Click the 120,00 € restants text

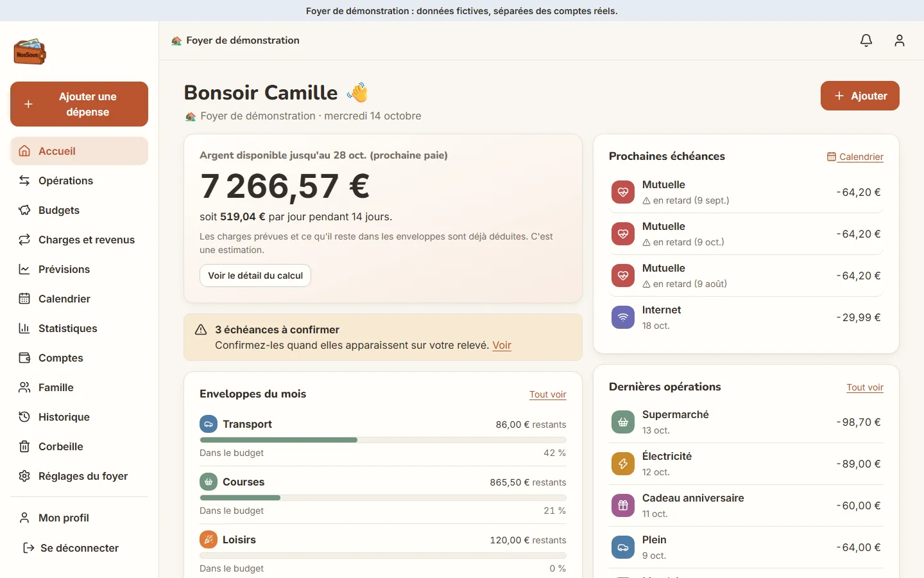[528, 540]
